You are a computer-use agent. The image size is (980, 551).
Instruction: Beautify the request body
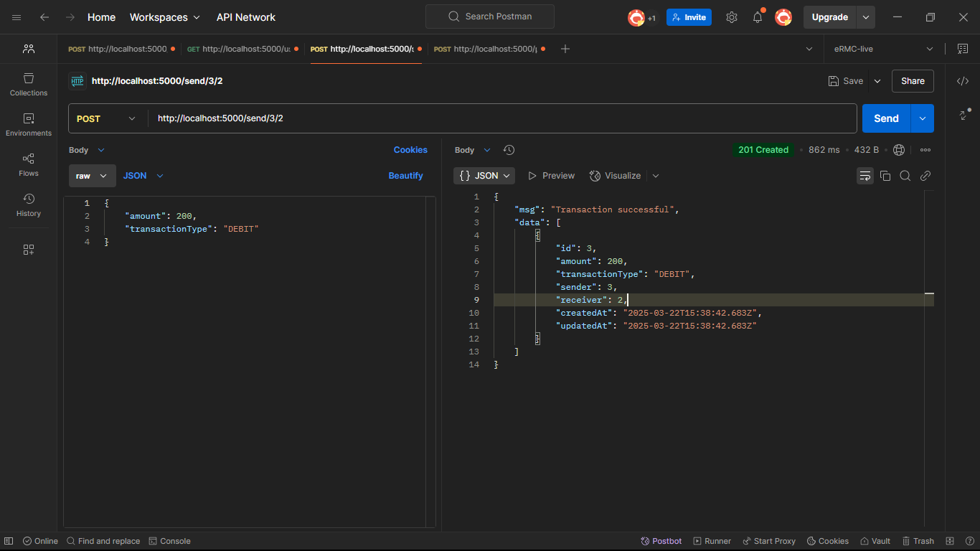pyautogui.click(x=406, y=176)
